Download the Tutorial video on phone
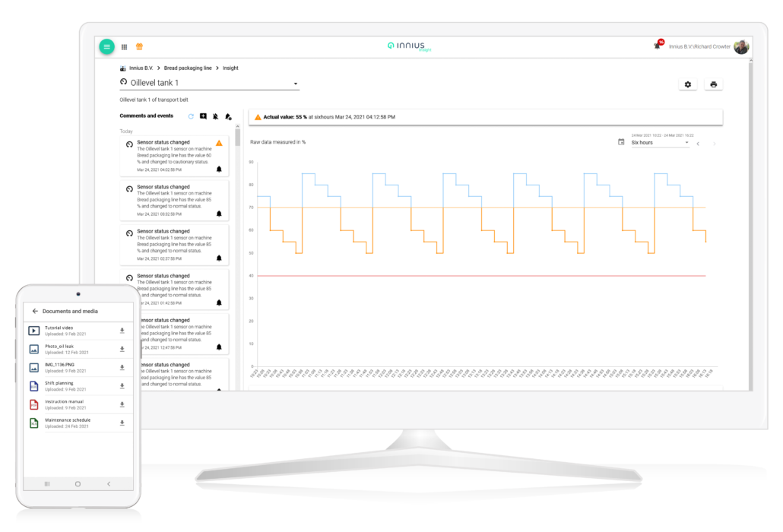This screenshot has height=532, width=783. click(122, 331)
